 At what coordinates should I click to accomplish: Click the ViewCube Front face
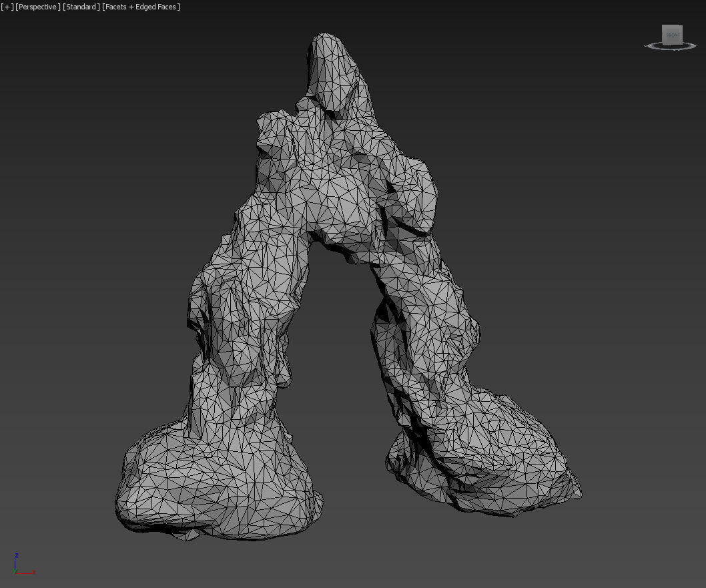click(x=672, y=35)
